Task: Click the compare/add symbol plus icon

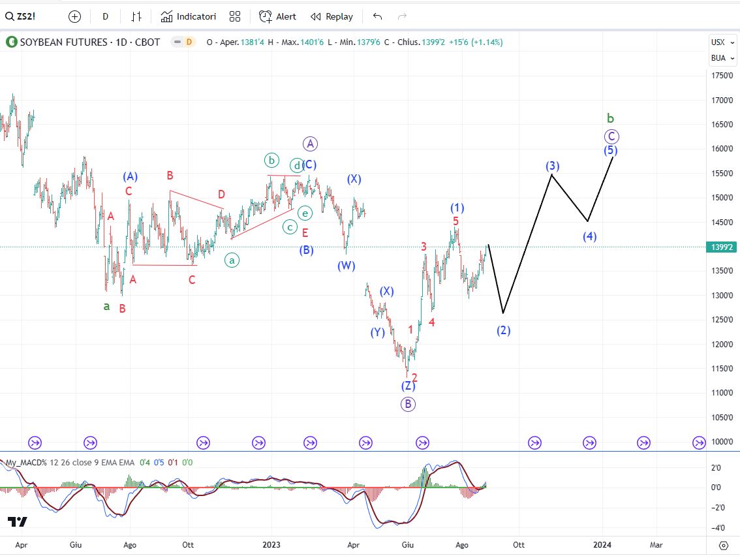Action: pos(74,16)
